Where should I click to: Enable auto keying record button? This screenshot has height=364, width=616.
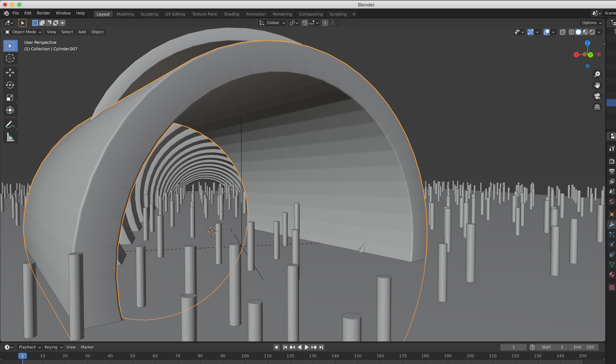[x=276, y=347]
